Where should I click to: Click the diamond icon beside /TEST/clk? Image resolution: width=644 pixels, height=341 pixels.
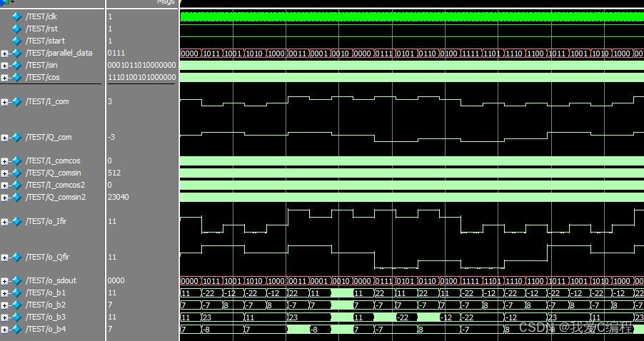point(16,17)
